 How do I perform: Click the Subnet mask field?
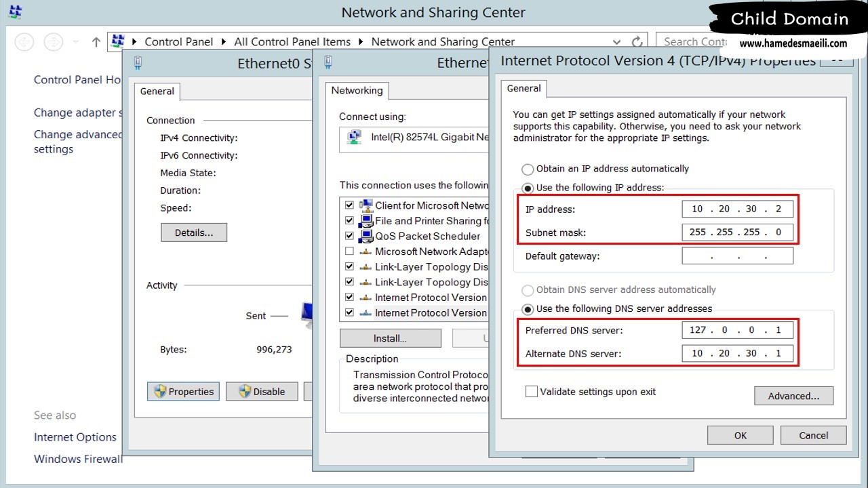click(738, 232)
